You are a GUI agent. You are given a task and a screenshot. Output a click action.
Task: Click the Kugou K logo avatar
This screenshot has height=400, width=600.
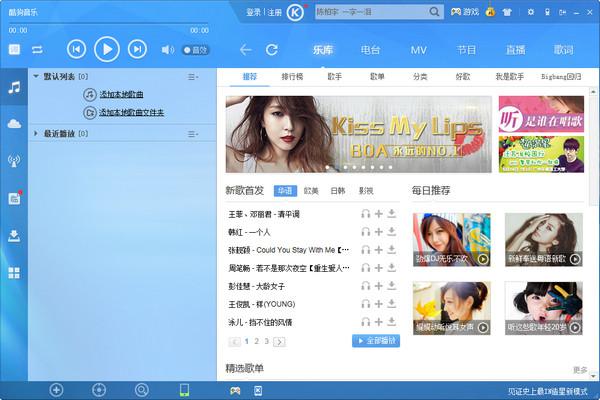click(295, 13)
